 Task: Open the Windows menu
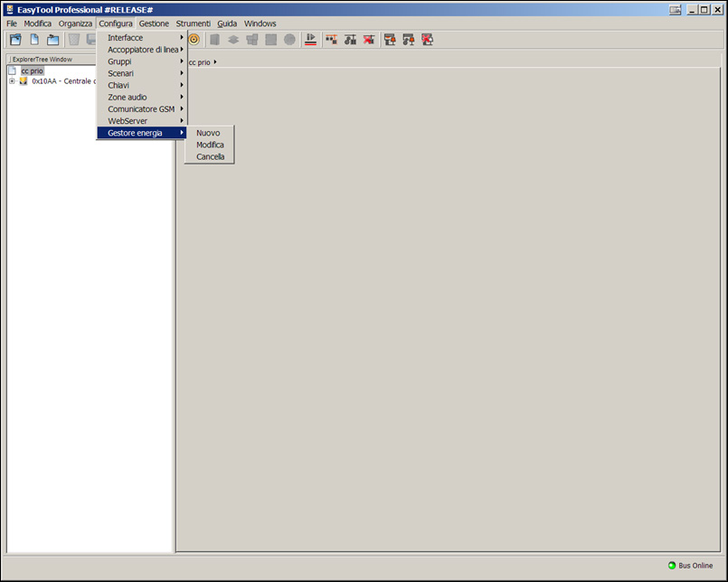[260, 23]
